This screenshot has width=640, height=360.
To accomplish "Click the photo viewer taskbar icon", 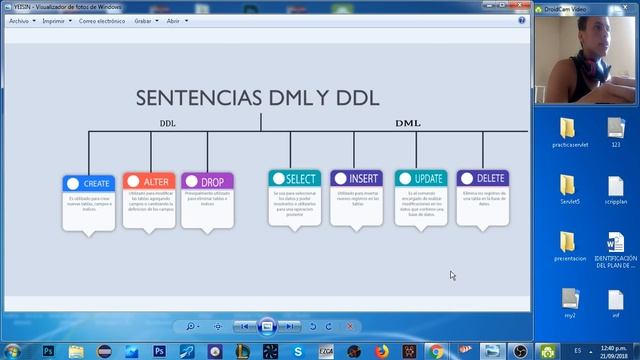I will (492, 351).
